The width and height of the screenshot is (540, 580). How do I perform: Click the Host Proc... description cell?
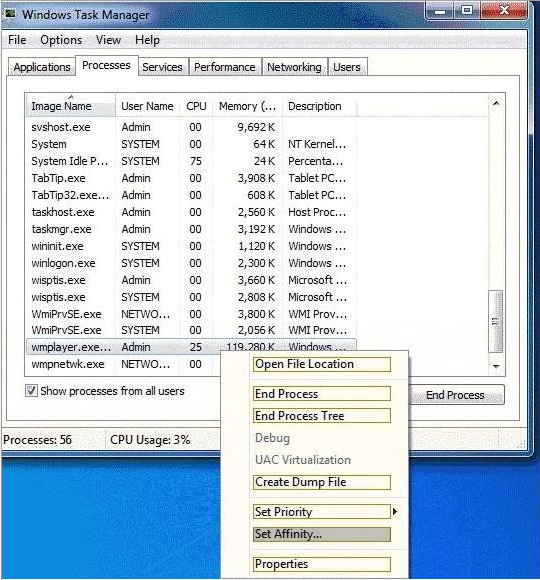317,212
